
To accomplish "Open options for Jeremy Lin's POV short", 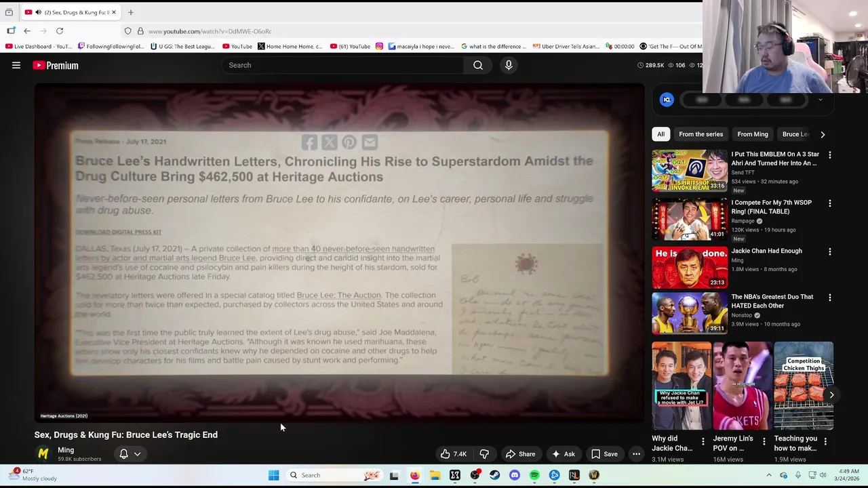I will click(x=764, y=442).
